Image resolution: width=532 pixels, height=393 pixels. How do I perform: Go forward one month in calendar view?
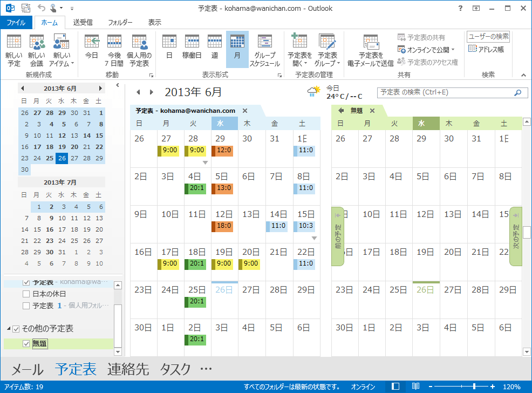[151, 92]
